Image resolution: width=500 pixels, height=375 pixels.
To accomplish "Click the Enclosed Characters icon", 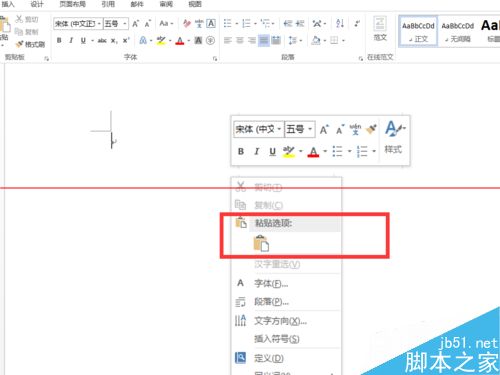I will [210, 41].
